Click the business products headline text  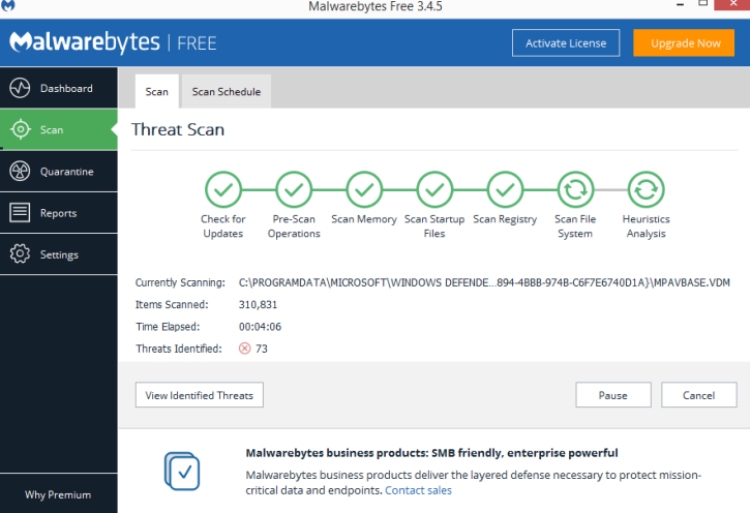coord(431,453)
